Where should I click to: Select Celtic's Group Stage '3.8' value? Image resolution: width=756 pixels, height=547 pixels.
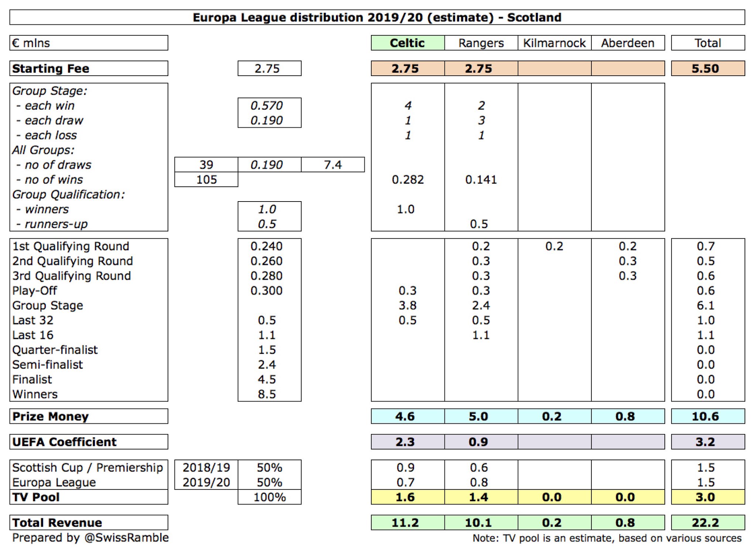tap(408, 305)
